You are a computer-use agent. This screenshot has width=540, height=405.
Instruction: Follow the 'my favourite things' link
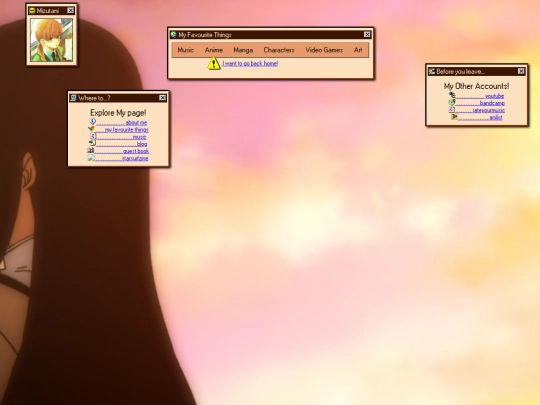click(x=122, y=130)
